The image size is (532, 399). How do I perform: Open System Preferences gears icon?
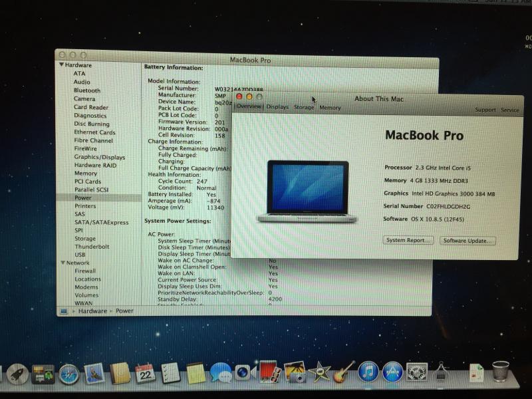[417, 372]
